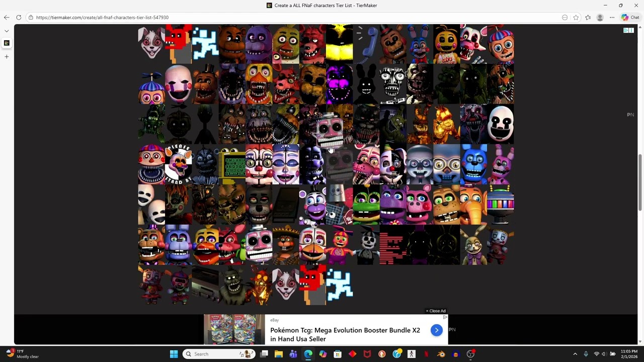Image resolution: width=644 pixels, height=362 pixels.
Task: Open a new tab with plus icon
Action: pos(7,56)
